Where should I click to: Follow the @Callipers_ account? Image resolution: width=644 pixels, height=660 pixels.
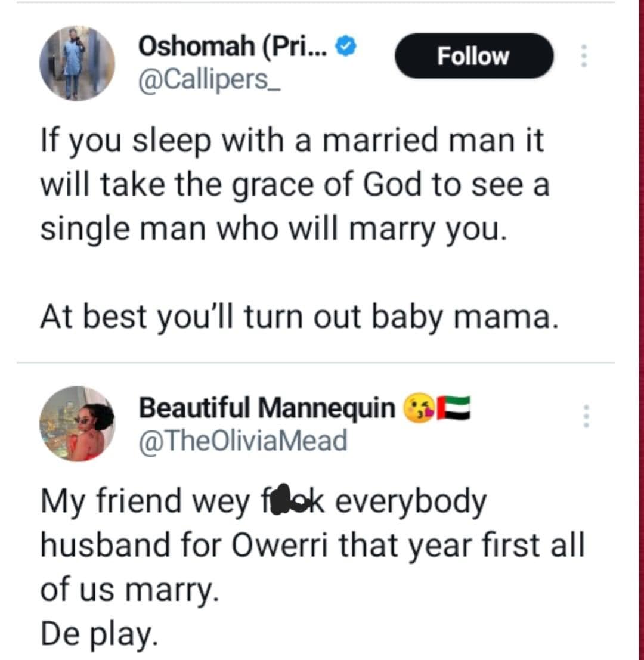[474, 56]
